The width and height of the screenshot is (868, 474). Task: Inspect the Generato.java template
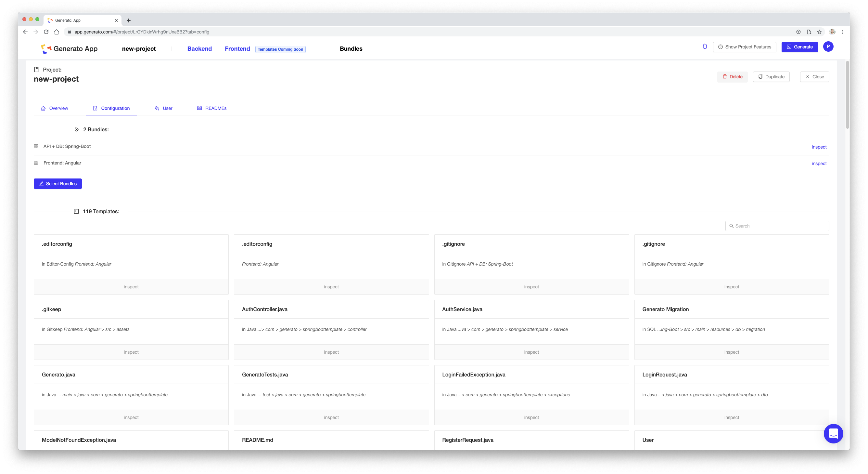click(131, 417)
